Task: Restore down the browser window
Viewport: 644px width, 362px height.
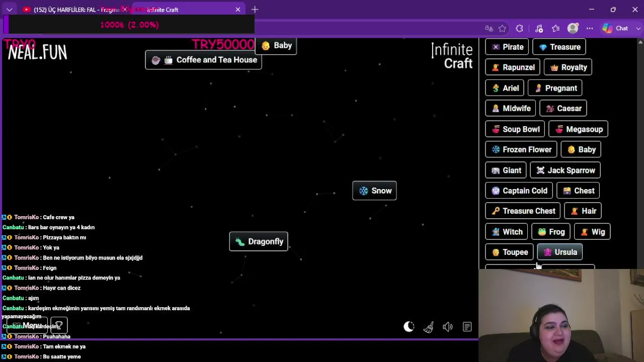Action: 613,10
